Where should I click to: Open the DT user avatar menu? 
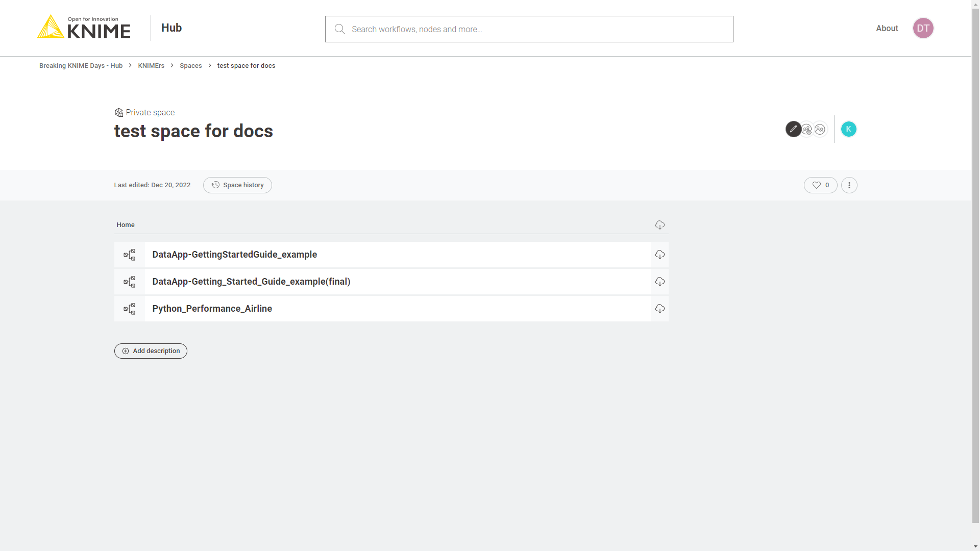[923, 28]
